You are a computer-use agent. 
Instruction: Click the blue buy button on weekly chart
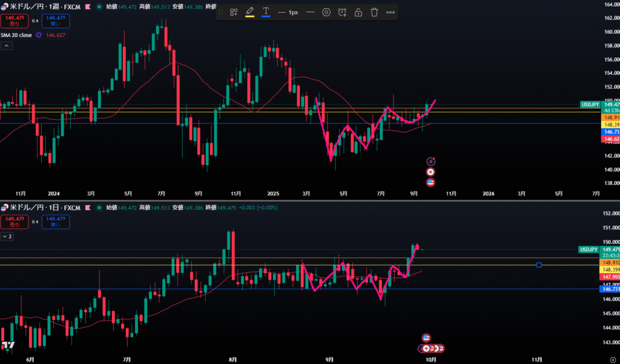coord(57,22)
